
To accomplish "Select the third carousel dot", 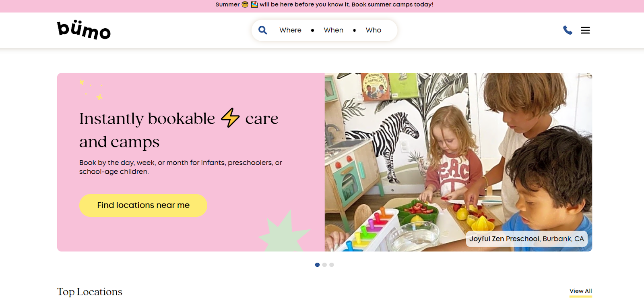I will [332, 265].
